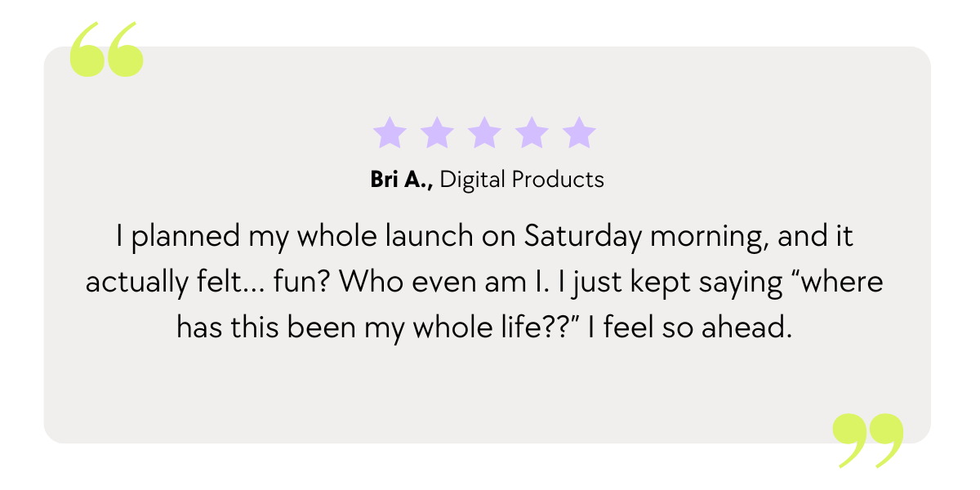Click the text actually felt... fun?
This screenshot has width=980, height=490.
[x=209, y=283]
